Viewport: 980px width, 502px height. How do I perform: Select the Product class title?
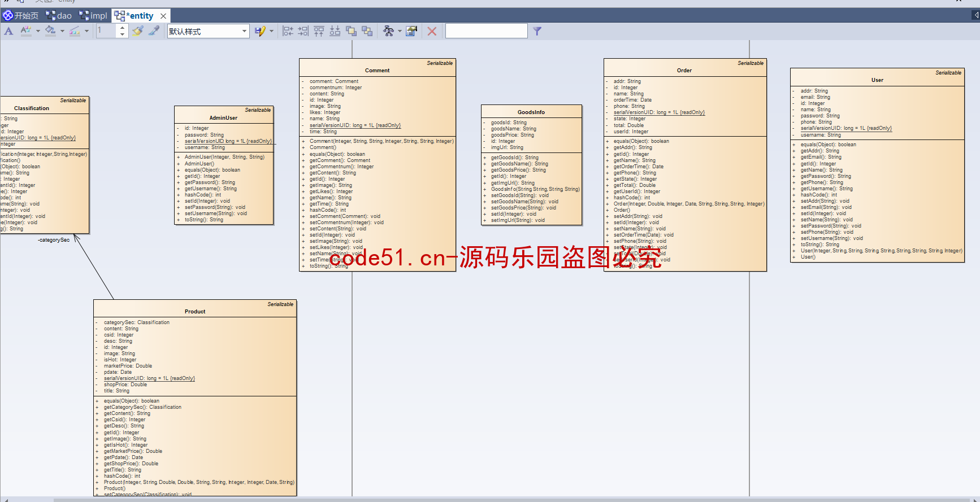(x=195, y=312)
